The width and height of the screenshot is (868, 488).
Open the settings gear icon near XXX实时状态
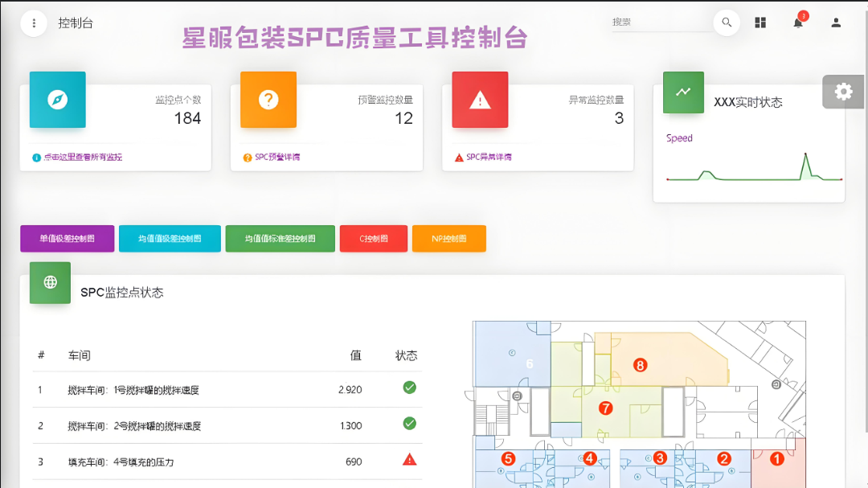click(843, 92)
